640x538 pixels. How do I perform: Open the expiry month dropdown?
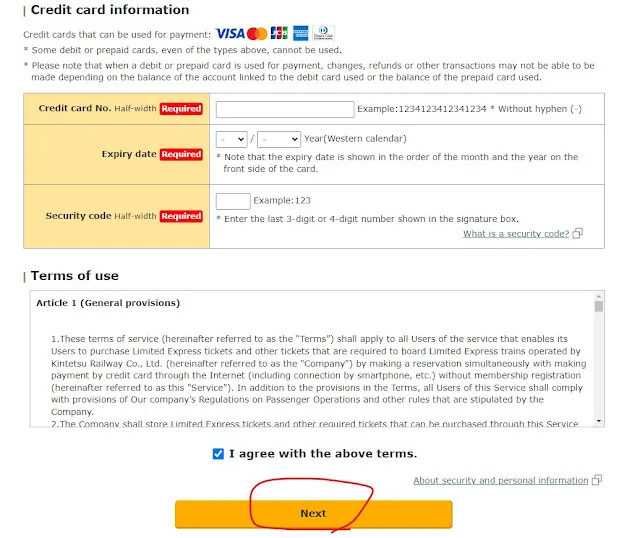[231, 140]
